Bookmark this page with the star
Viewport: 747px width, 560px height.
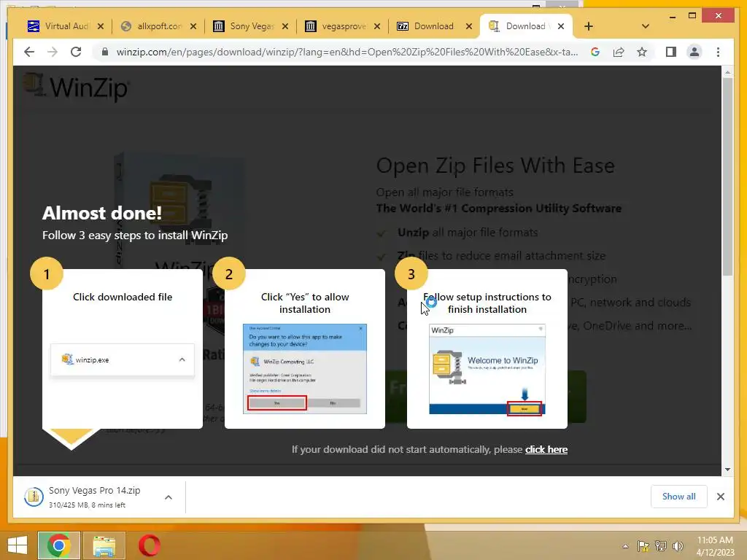(x=642, y=52)
